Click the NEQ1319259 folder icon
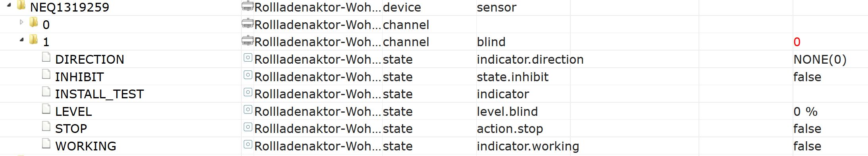The width and height of the screenshot is (868, 156). tap(21, 5)
